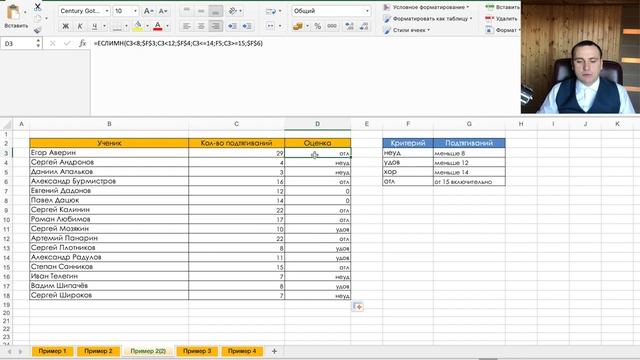
Task: Toggle italic formatting (К)
Action: [80, 26]
